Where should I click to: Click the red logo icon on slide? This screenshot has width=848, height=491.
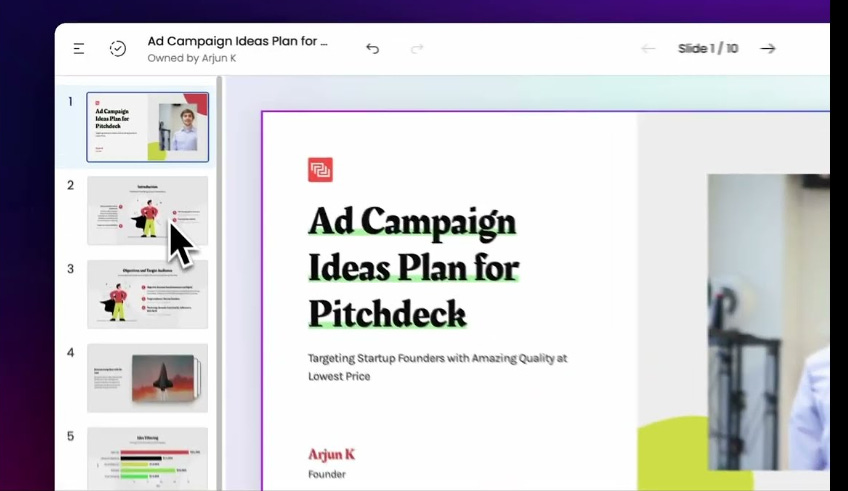click(x=320, y=170)
